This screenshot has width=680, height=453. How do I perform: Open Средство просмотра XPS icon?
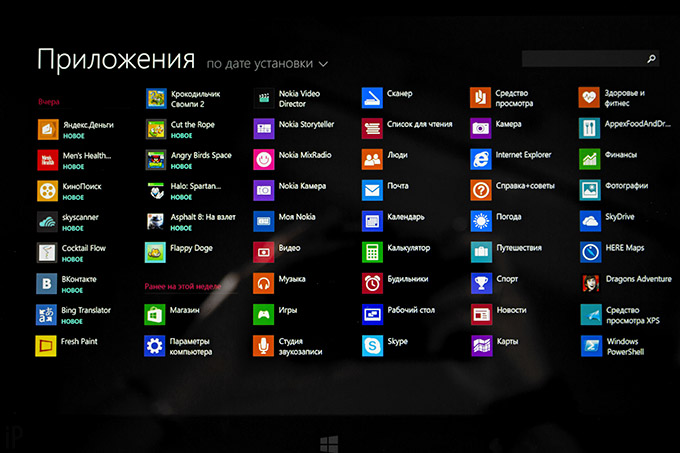pos(592,315)
